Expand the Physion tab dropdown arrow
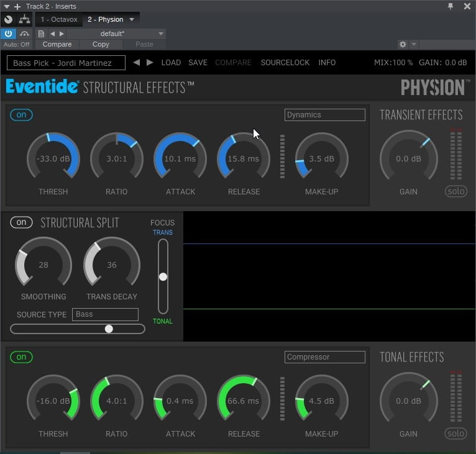The image size is (476, 454). point(132,19)
